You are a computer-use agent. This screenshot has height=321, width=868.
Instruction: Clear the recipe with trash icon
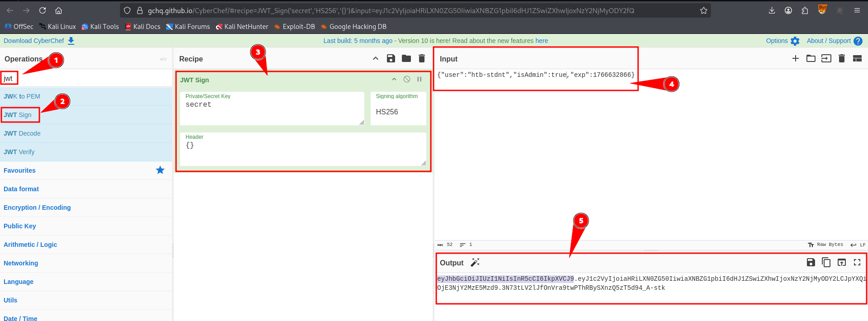(x=422, y=58)
